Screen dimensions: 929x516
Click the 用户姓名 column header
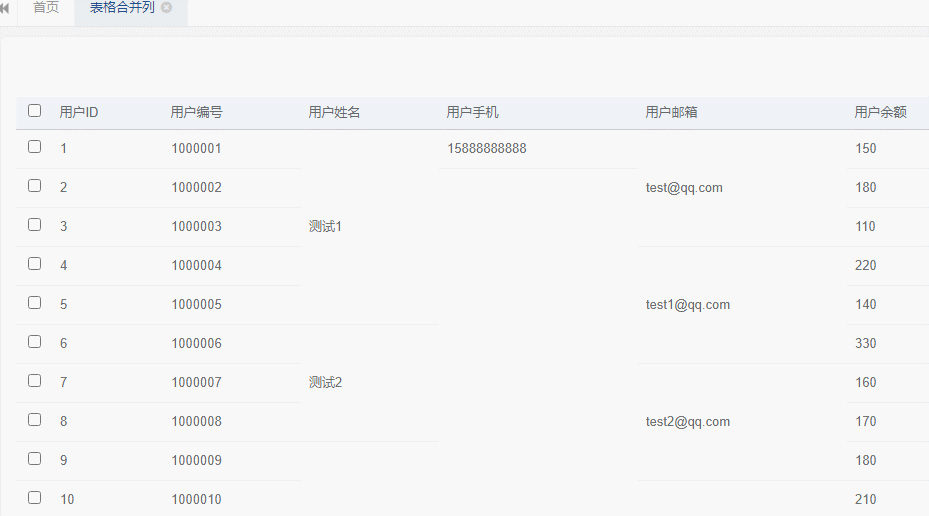click(334, 112)
